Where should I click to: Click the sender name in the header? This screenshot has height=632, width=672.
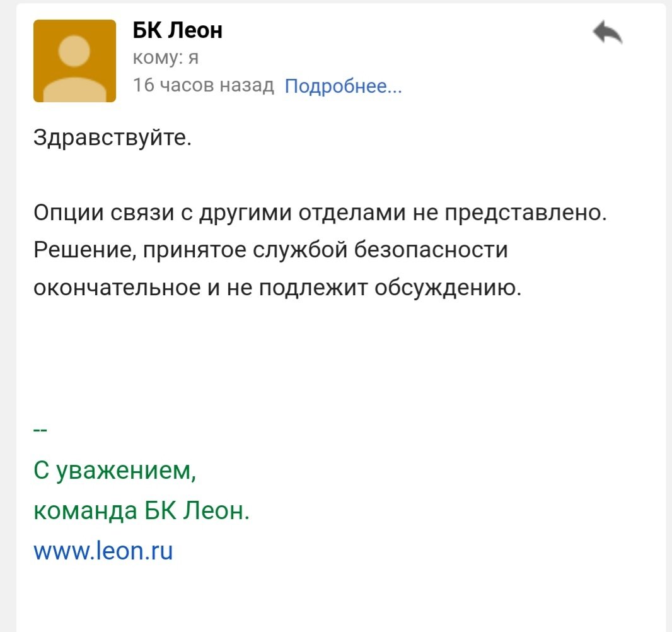click(177, 30)
